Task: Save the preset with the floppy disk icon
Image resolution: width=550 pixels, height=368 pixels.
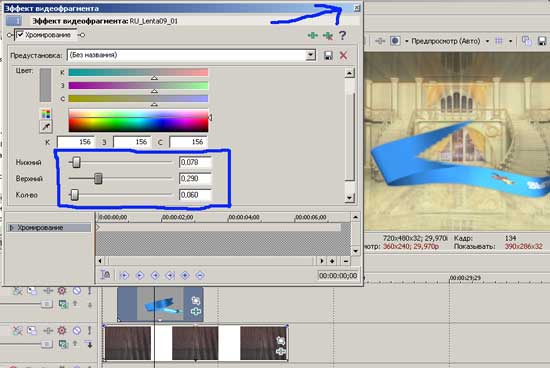Action: click(328, 55)
